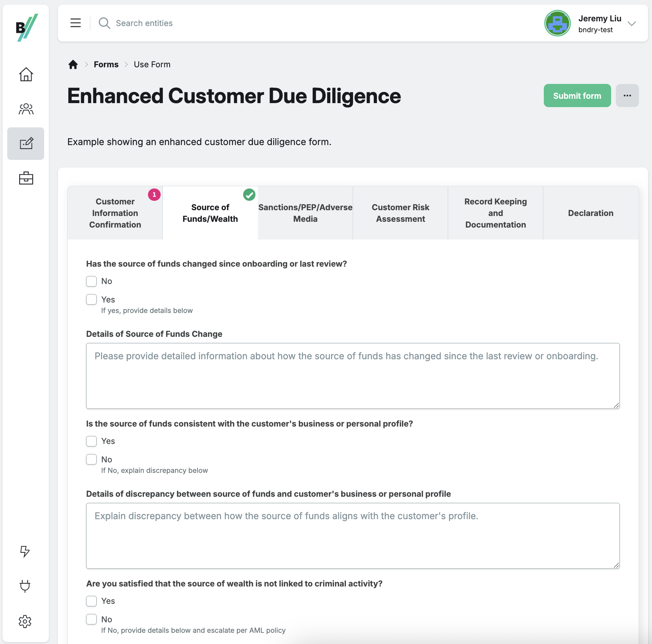This screenshot has width=652, height=644.
Task: Switch to the Customer Risk Assessment tab
Action: [400, 213]
